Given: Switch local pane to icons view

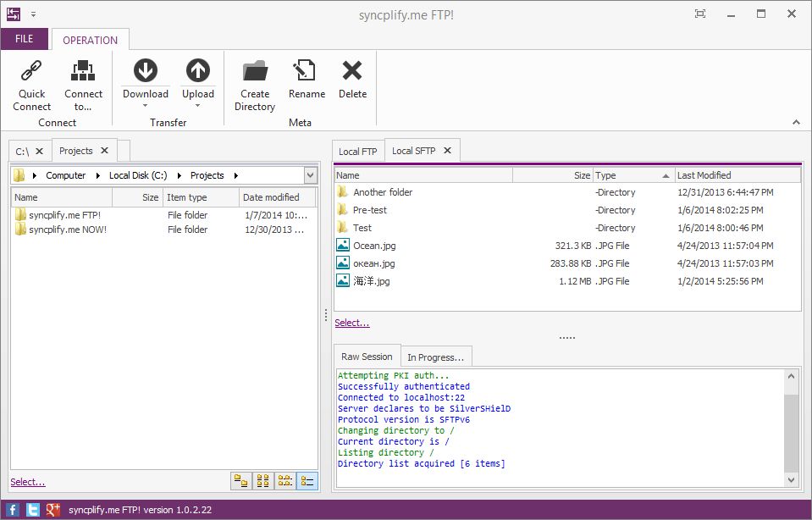Looking at the screenshot, I should tap(262, 481).
